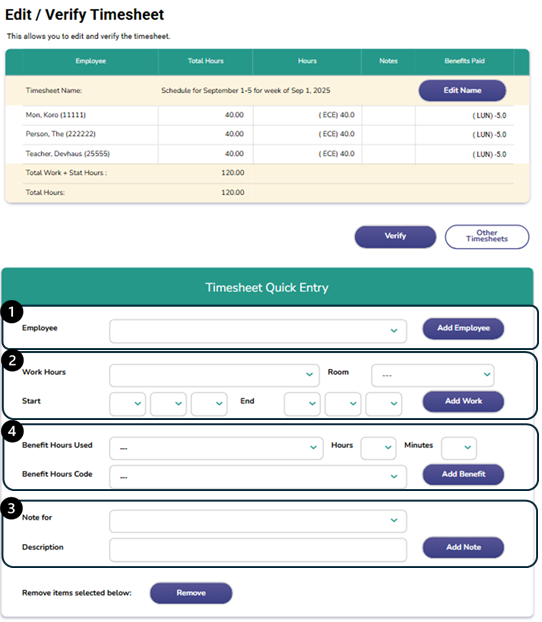Open Other Timesheets
This screenshot has width=542, height=622.
[x=487, y=236]
